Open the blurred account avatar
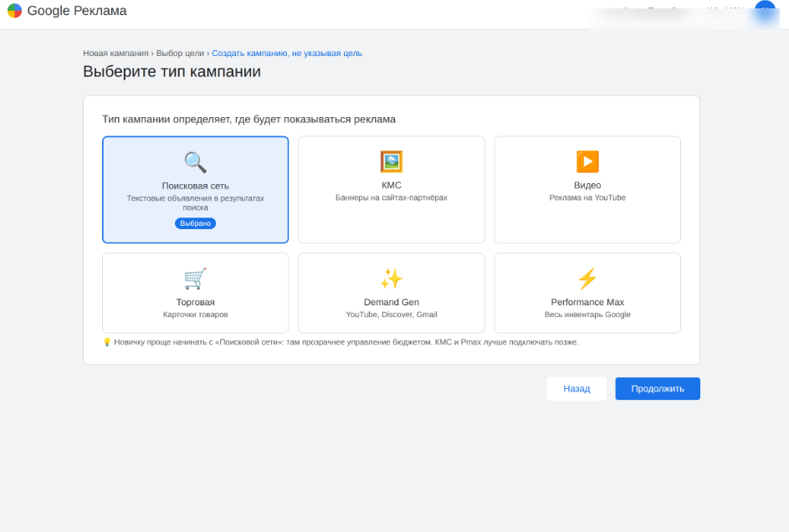789x532 pixels. pyautogui.click(x=765, y=11)
